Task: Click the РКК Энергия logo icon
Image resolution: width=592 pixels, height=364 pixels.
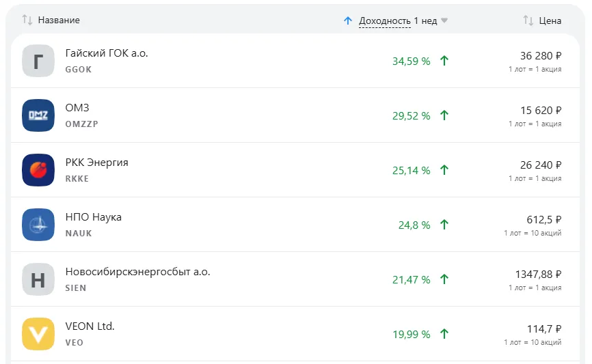Action: pos(38,170)
